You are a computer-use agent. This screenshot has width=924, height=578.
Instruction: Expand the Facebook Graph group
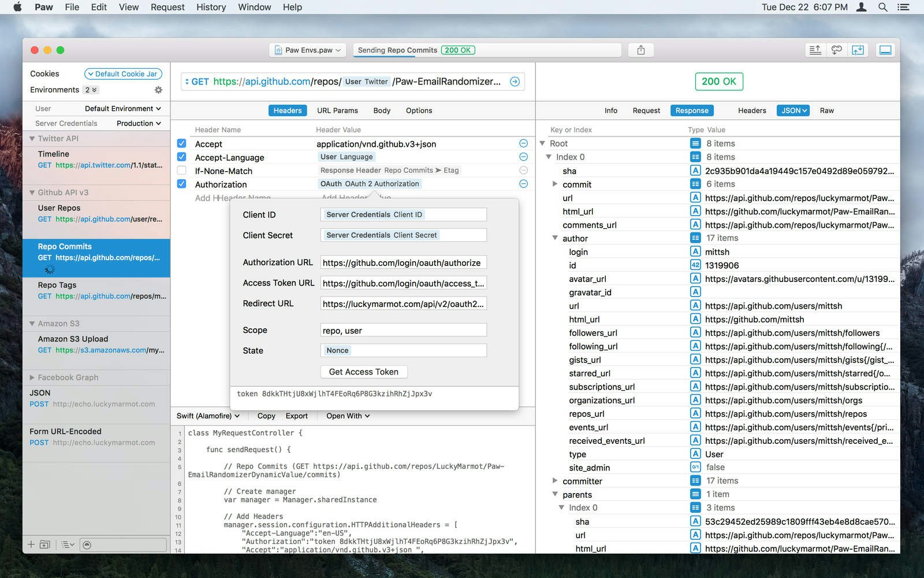tap(32, 377)
